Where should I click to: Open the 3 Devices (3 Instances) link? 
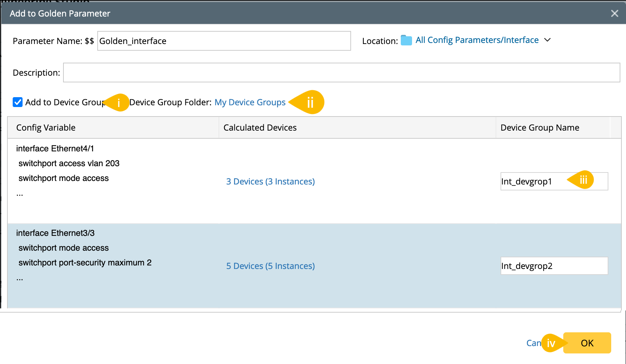tap(270, 182)
